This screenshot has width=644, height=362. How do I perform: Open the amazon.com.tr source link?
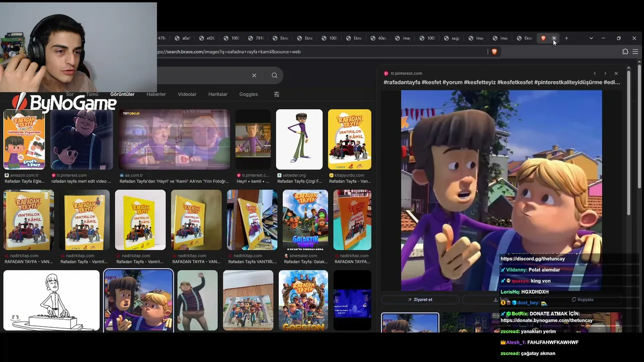click(24, 175)
